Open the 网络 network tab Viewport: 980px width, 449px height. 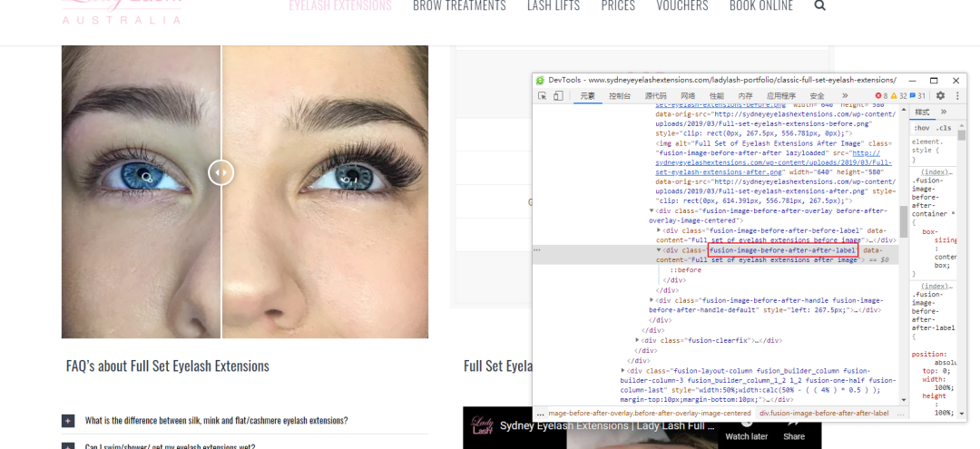(x=688, y=95)
